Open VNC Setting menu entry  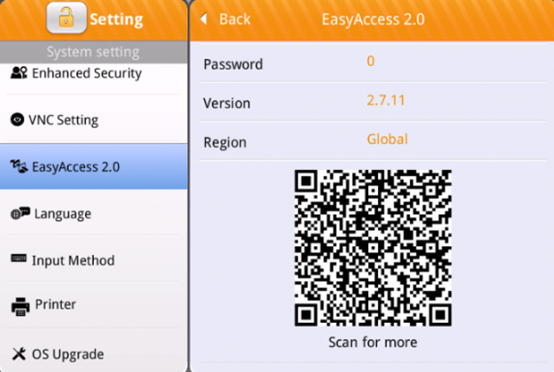coord(94,119)
